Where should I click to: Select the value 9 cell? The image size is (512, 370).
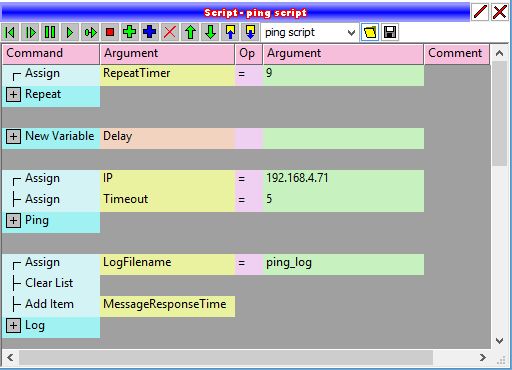[x=343, y=75]
